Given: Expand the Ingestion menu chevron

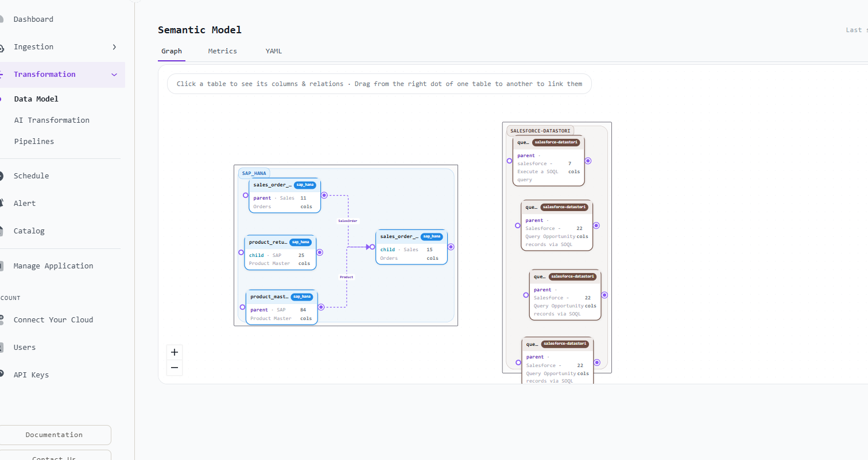Looking at the screenshot, I should tap(114, 47).
